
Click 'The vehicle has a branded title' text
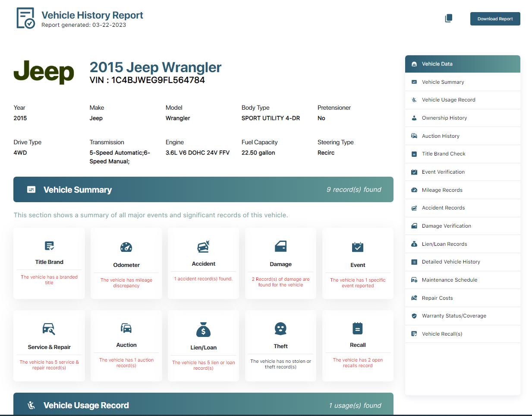coord(49,280)
